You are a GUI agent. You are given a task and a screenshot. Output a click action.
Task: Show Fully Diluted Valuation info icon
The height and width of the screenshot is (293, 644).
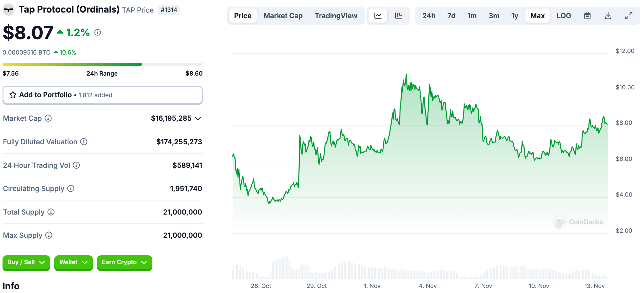[x=84, y=142]
